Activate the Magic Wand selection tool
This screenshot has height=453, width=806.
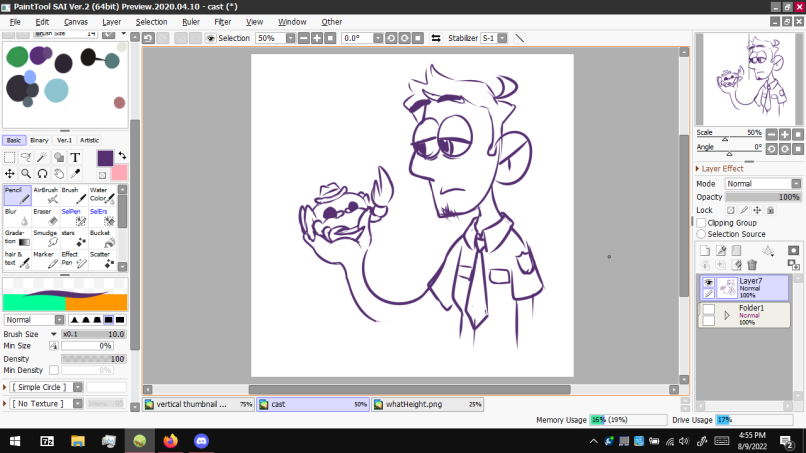[42, 157]
